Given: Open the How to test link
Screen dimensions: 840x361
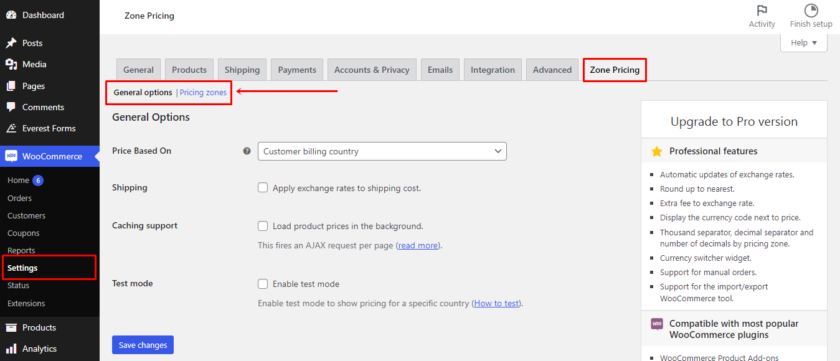Looking at the screenshot, I should click(x=496, y=303).
